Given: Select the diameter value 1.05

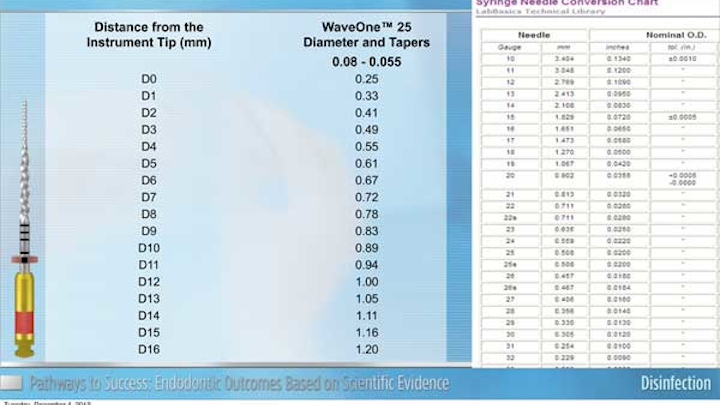Looking at the screenshot, I should pyautogui.click(x=366, y=299).
